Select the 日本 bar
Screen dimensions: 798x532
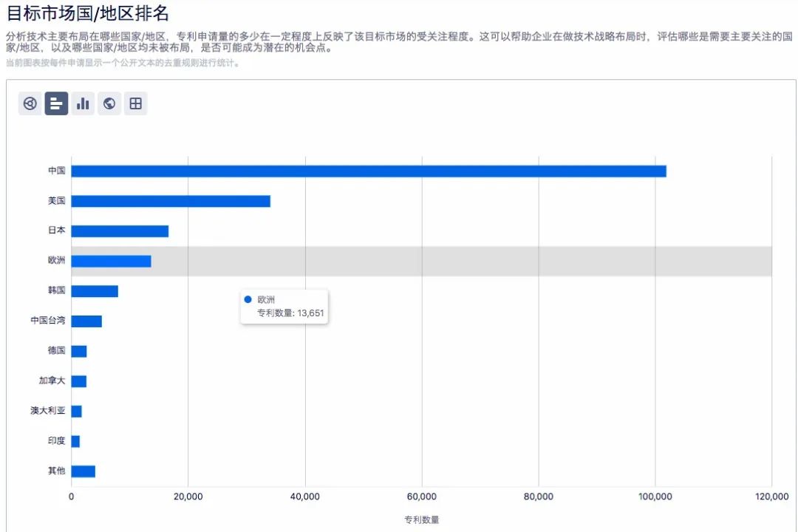(x=120, y=231)
